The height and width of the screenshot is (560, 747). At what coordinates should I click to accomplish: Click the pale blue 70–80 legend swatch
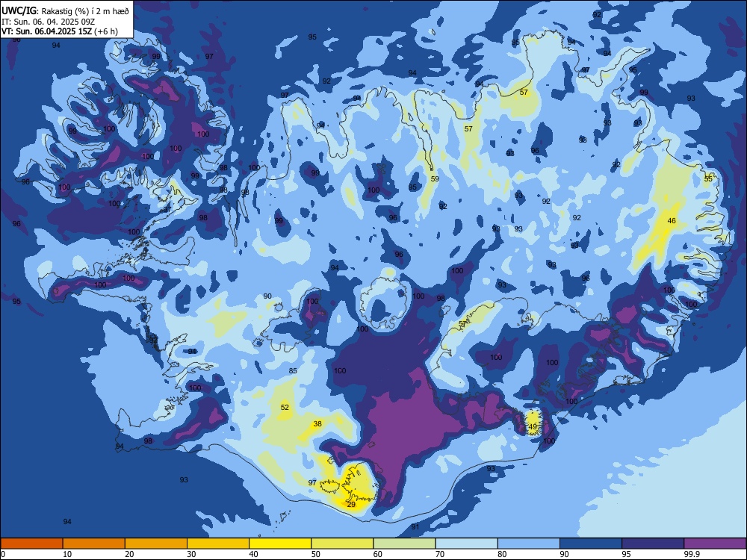tap(466, 544)
